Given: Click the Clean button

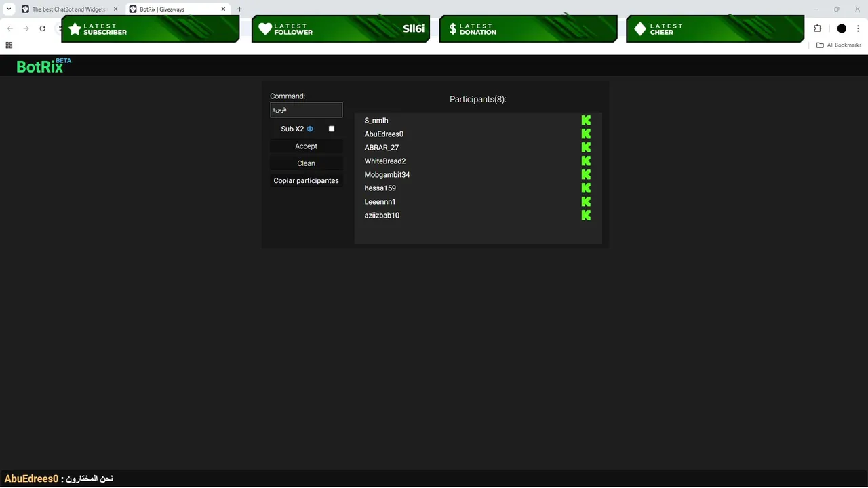Looking at the screenshot, I should tap(306, 163).
